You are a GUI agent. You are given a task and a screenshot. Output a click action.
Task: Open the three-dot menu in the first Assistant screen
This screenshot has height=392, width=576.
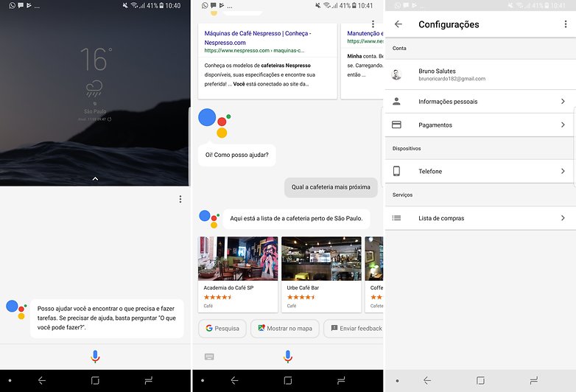click(180, 199)
